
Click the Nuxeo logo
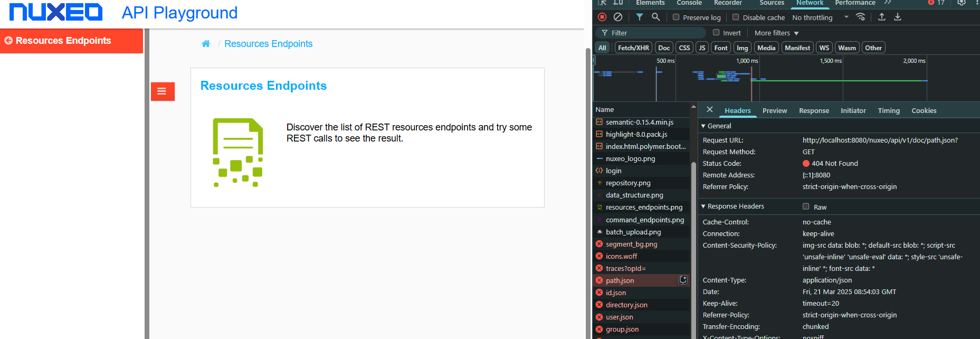click(56, 12)
